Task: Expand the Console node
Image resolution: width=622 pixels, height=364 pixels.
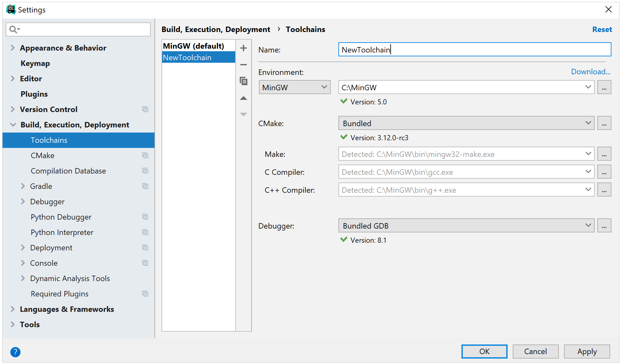Action: [23, 263]
